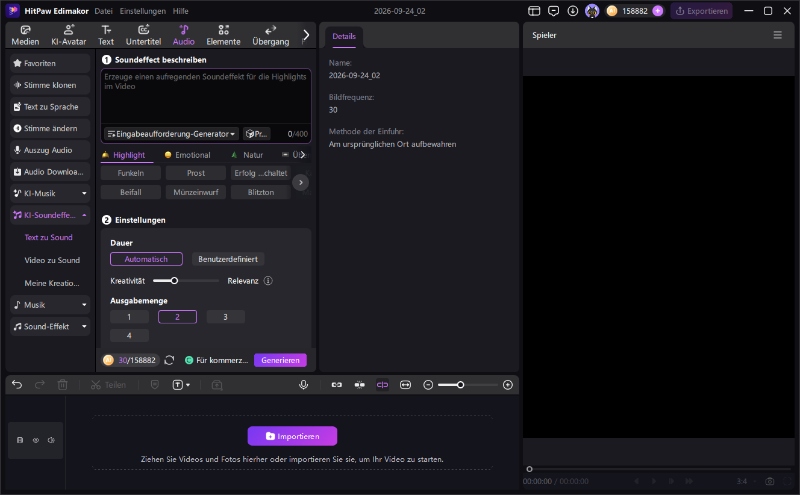The height and width of the screenshot is (495, 800).
Task: Open the Datei menu
Action: coord(103,11)
